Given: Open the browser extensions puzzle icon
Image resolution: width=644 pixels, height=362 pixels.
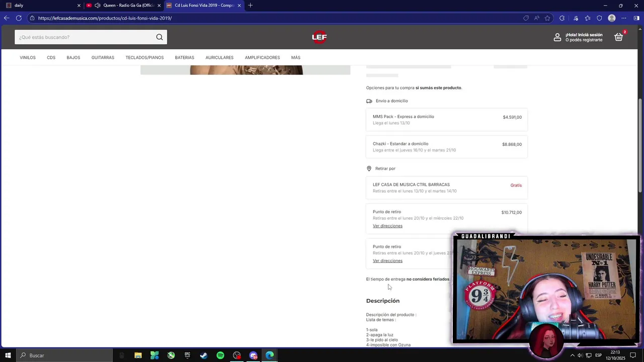Looking at the screenshot, I should (x=562, y=18).
